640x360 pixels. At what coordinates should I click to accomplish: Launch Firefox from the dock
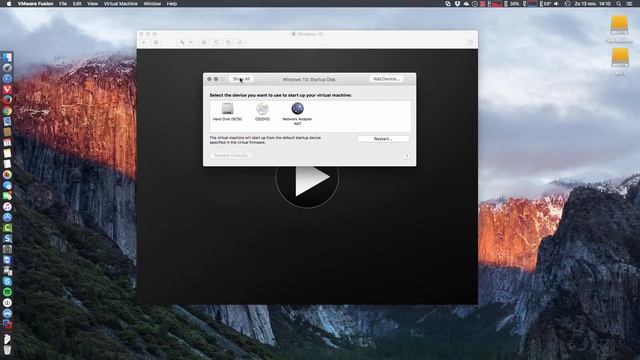tap(7, 100)
